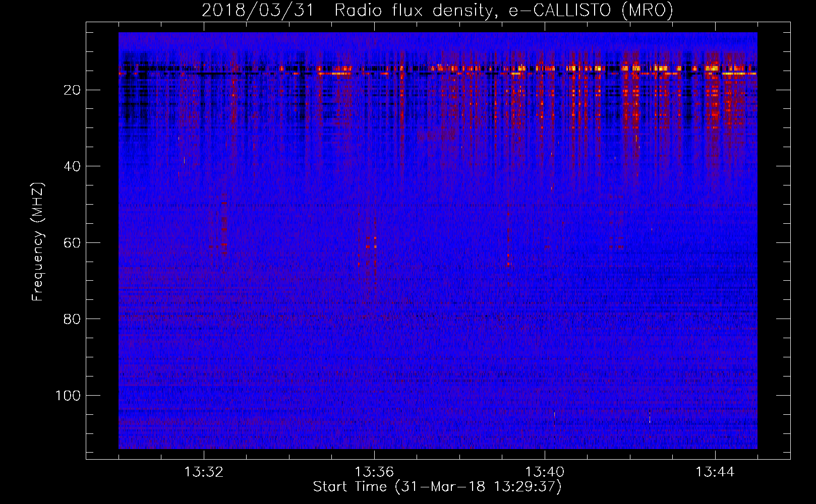Click the 13:40 time tick label

[545, 472]
